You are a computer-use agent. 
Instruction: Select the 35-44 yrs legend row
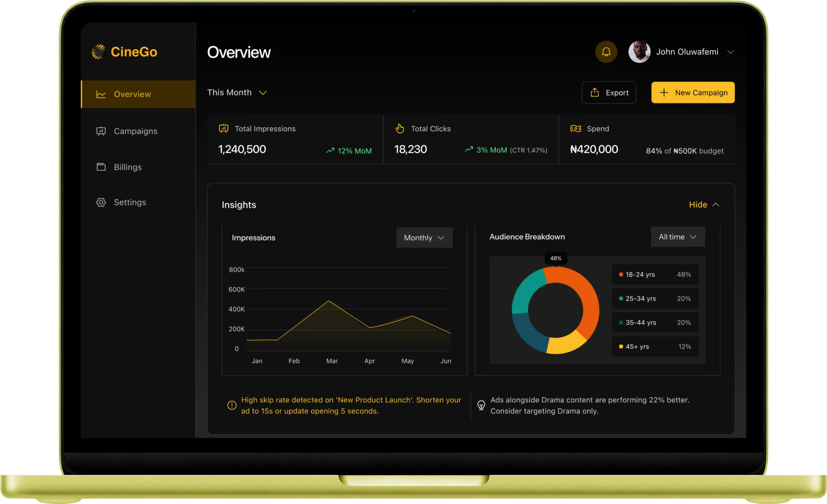tap(655, 322)
